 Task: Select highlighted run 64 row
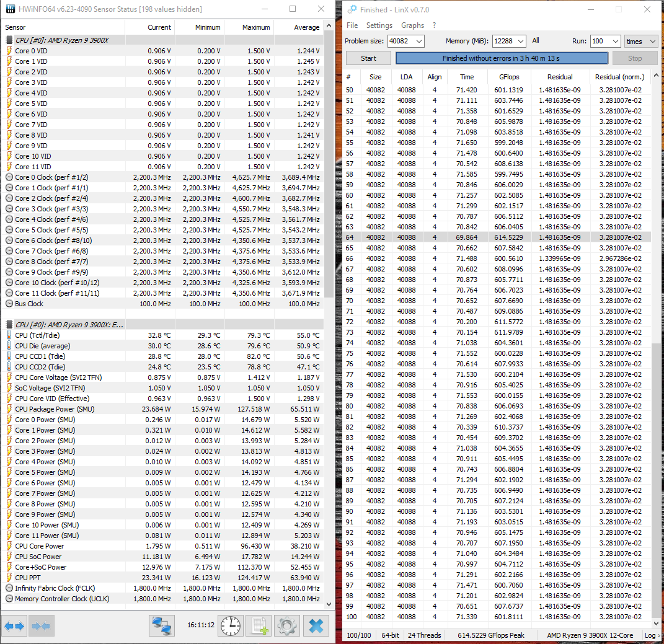497,237
